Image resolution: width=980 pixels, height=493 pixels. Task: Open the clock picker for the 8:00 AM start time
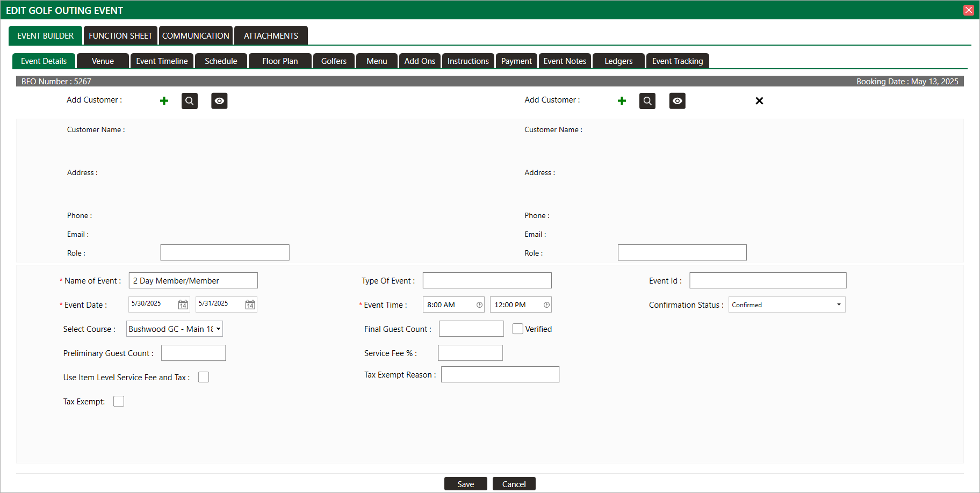[x=479, y=305]
